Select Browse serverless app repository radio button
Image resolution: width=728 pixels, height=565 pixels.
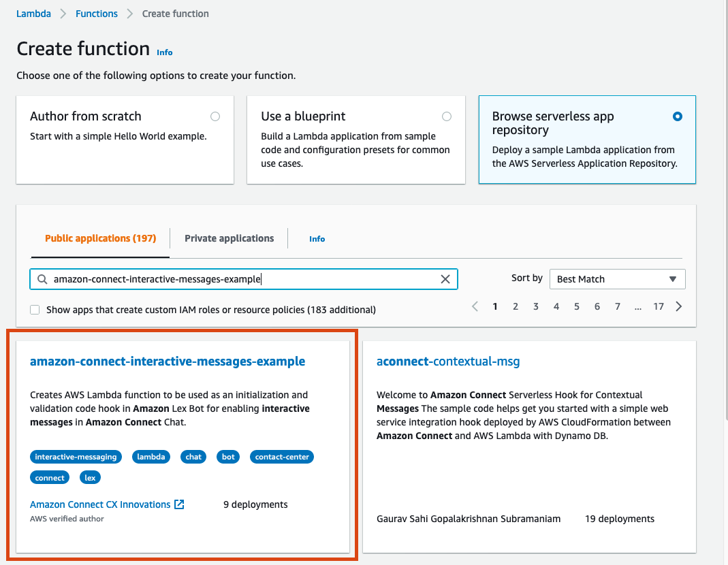coord(678,116)
